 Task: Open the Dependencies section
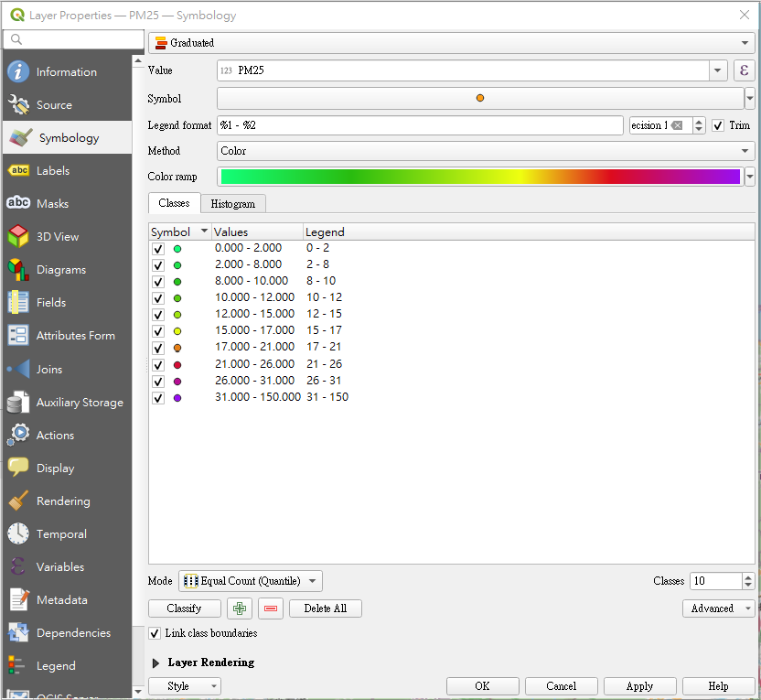pos(67,633)
